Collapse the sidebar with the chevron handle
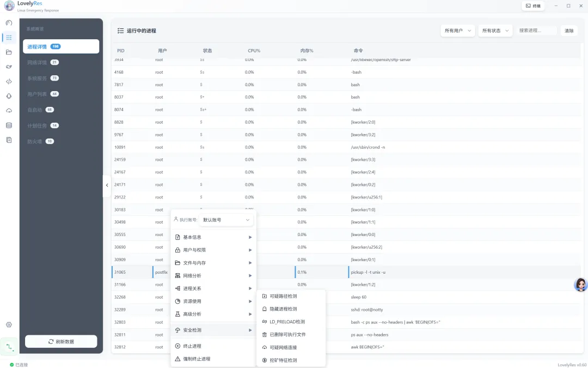This screenshot has width=588, height=368. click(107, 185)
